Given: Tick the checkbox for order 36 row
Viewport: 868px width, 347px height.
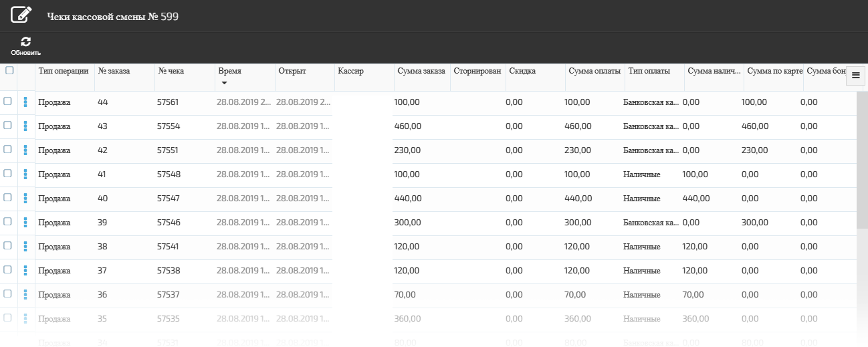Looking at the screenshot, I should 8,294.
